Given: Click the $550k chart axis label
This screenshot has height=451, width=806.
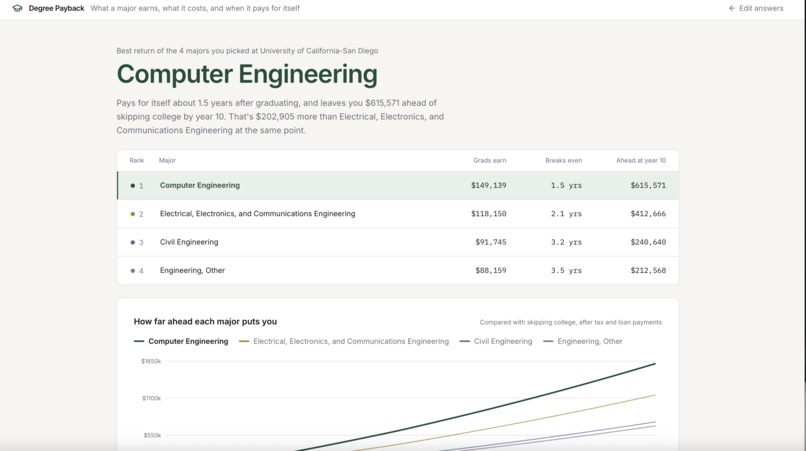Looking at the screenshot, I should (152, 435).
